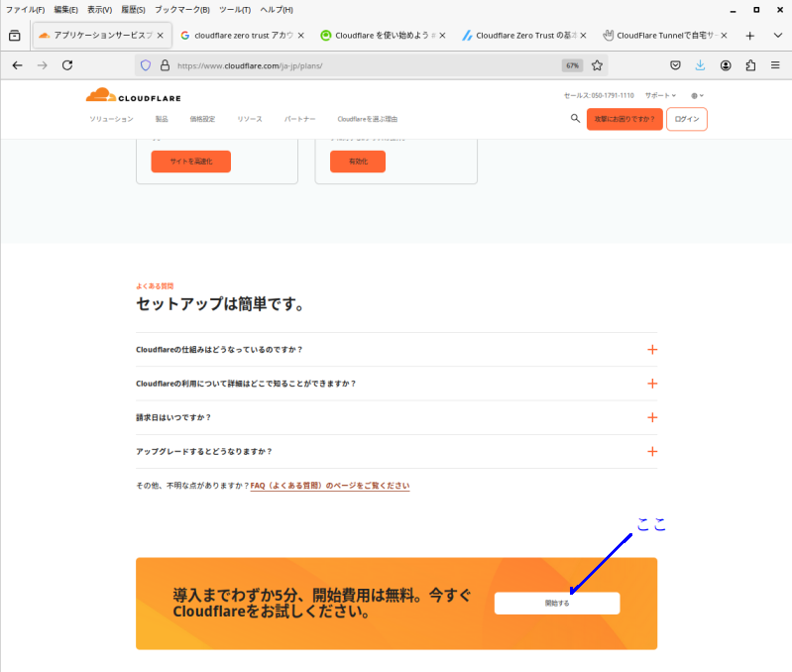Expand 請求日はいつですか FAQ plus icon
The height and width of the screenshot is (672, 792).
652,417
